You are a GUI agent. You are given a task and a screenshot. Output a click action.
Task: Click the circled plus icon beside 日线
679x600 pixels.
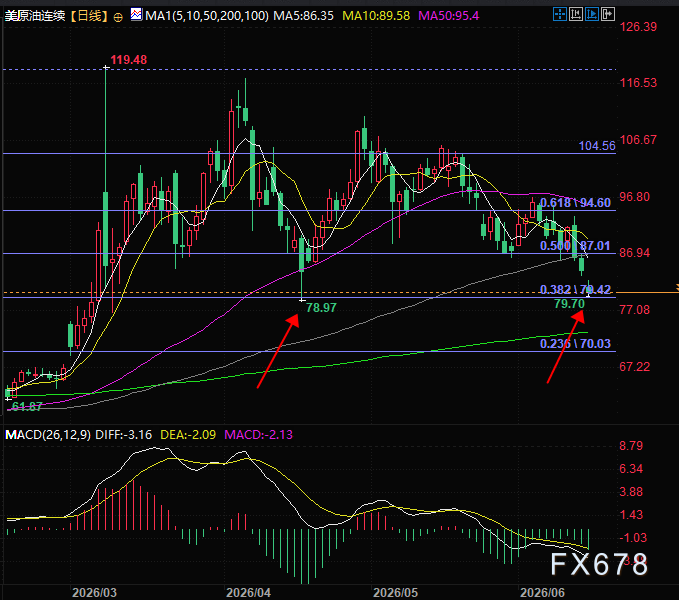118,17
